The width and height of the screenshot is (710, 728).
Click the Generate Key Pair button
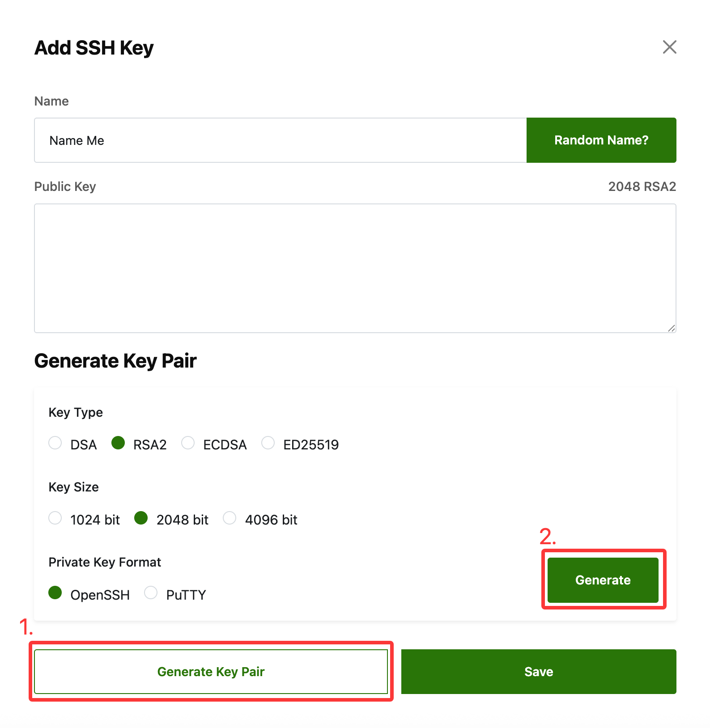(x=211, y=672)
